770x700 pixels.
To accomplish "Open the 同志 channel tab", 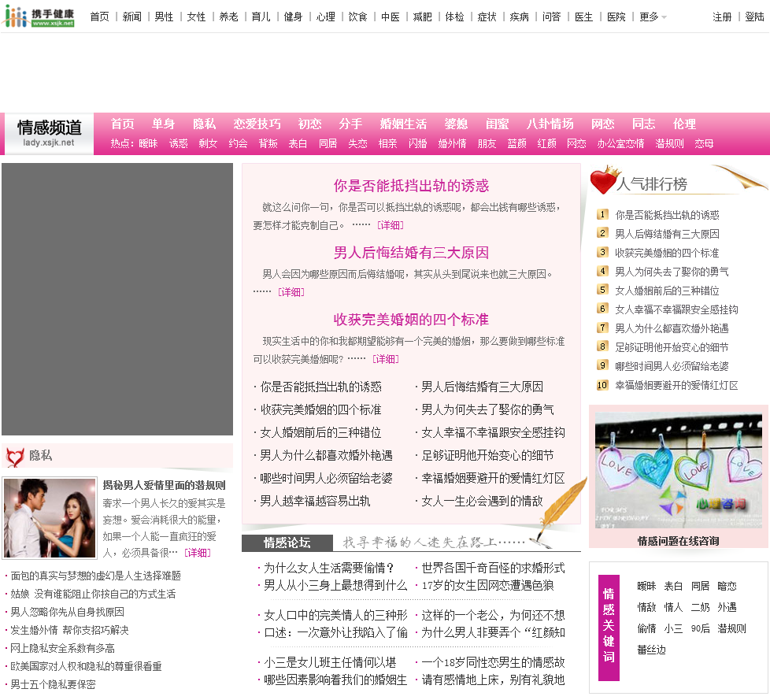I will pos(643,124).
